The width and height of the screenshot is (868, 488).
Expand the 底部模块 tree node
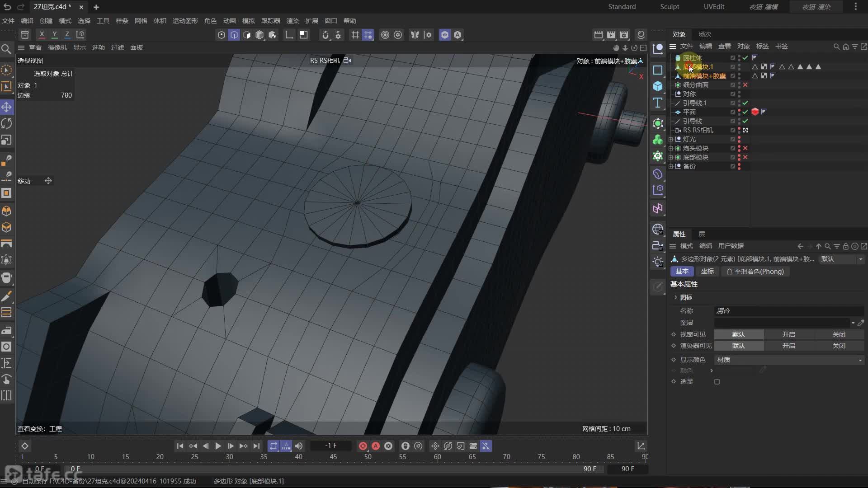pos(671,157)
